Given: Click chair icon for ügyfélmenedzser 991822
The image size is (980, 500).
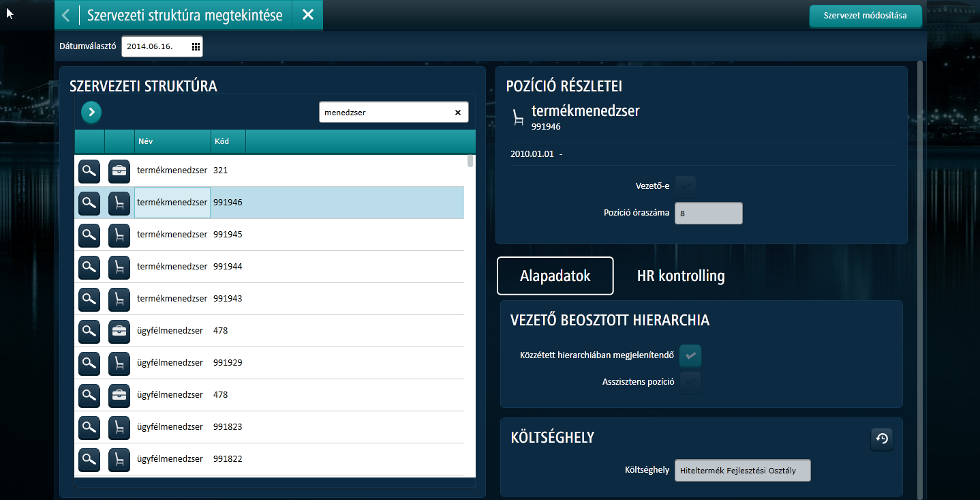Looking at the screenshot, I should [119, 459].
